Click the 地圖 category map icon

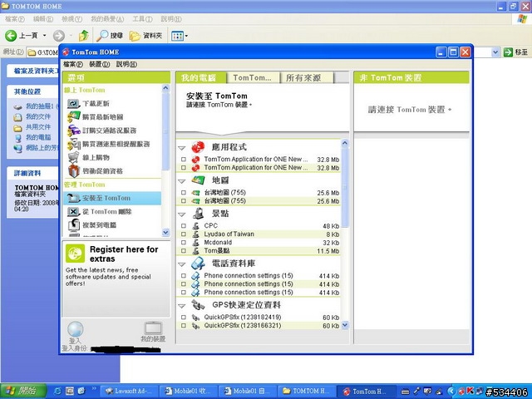coord(198,180)
